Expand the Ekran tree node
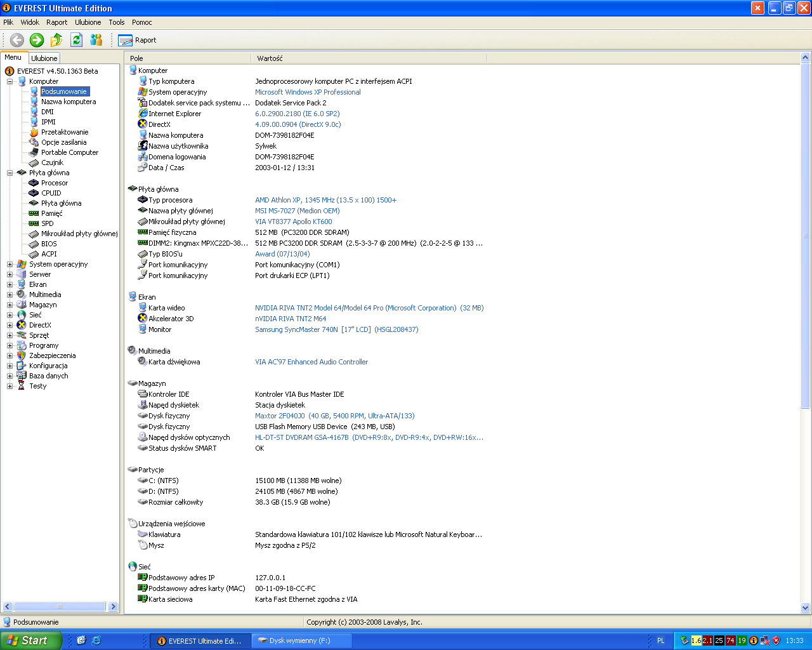 click(10, 284)
